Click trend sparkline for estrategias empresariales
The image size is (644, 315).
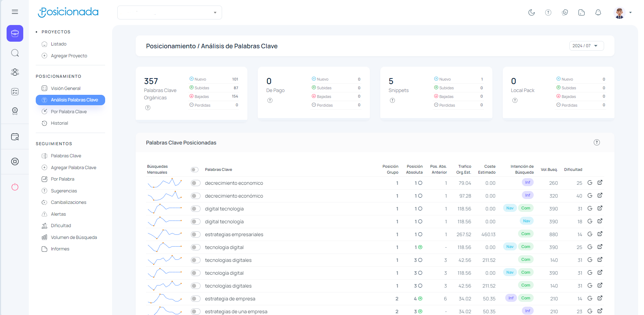coord(165,234)
